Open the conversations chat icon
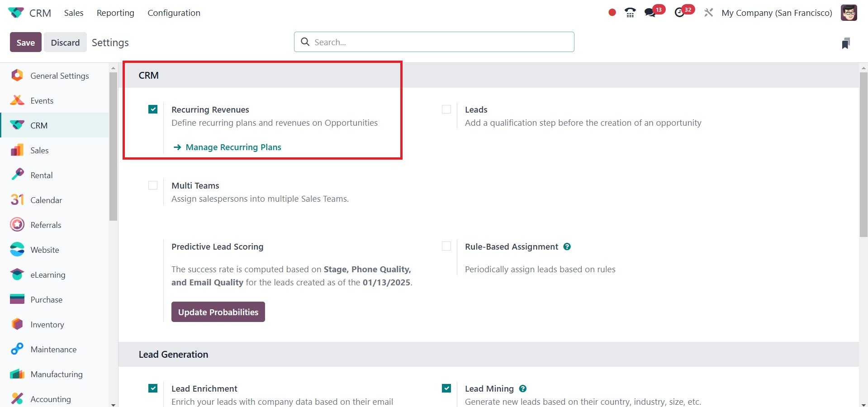Image resolution: width=868 pixels, height=407 pixels. click(650, 13)
